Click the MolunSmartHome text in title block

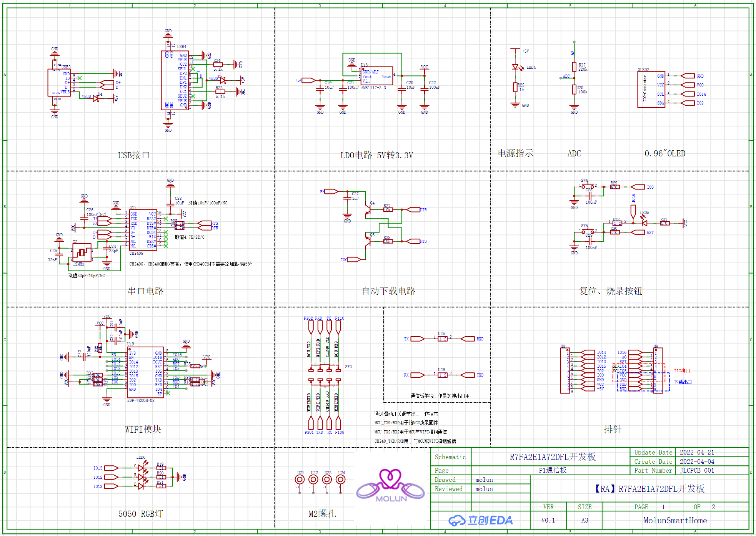[x=675, y=520]
